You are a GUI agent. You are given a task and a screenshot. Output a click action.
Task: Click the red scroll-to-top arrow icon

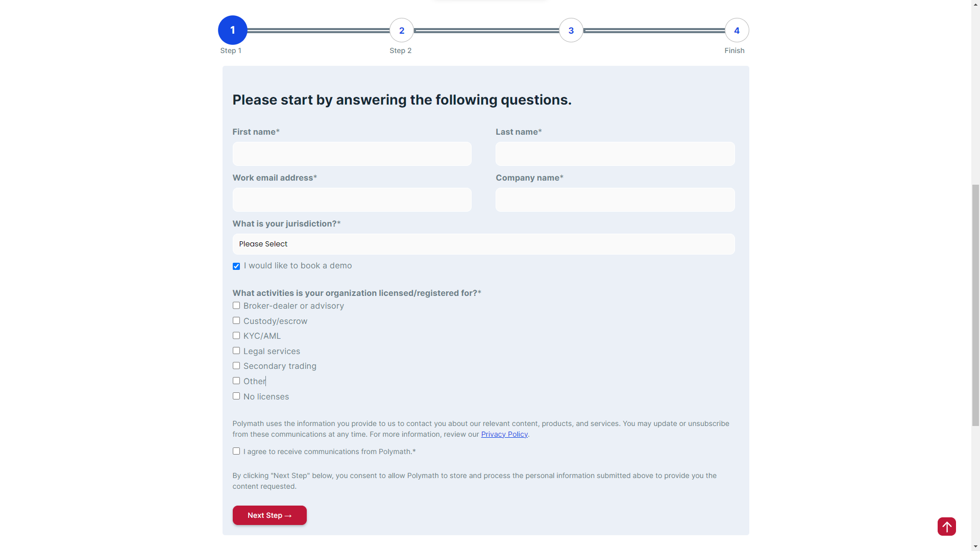(x=946, y=527)
